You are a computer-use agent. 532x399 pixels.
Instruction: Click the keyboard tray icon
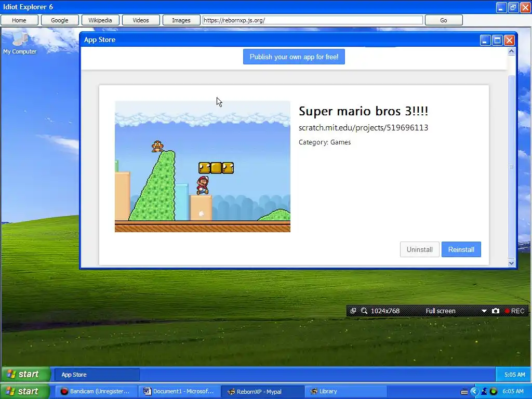tap(464, 392)
